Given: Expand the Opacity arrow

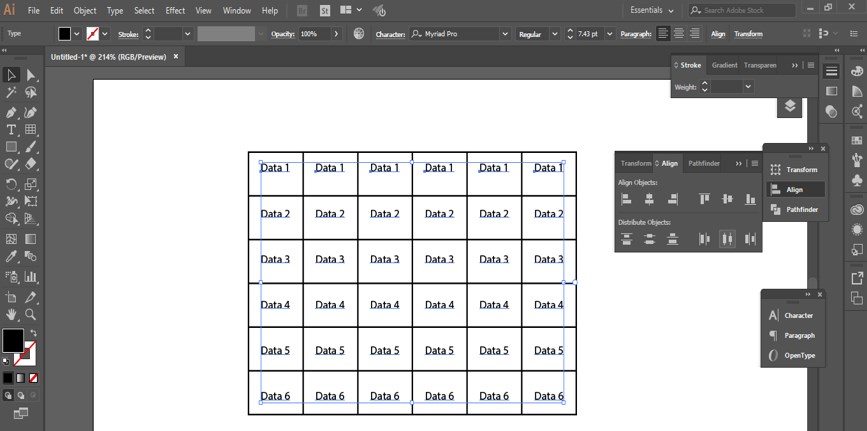Looking at the screenshot, I should click(336, 34).
